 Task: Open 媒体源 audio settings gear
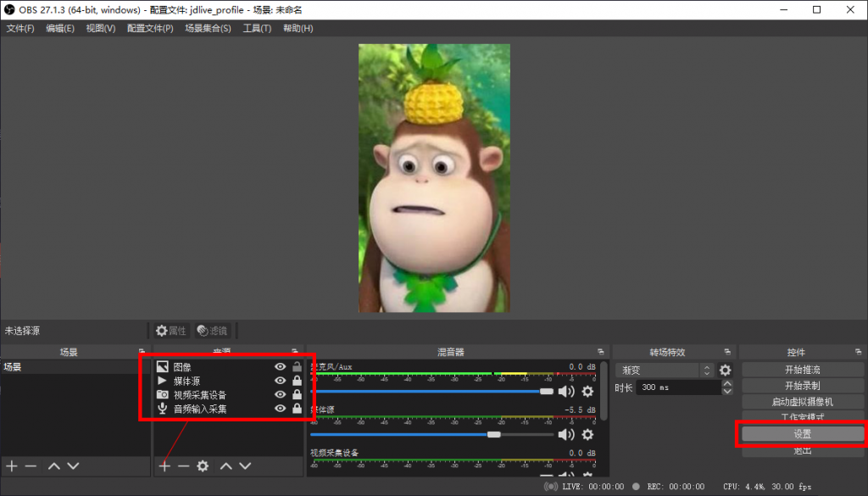[587, 434]
